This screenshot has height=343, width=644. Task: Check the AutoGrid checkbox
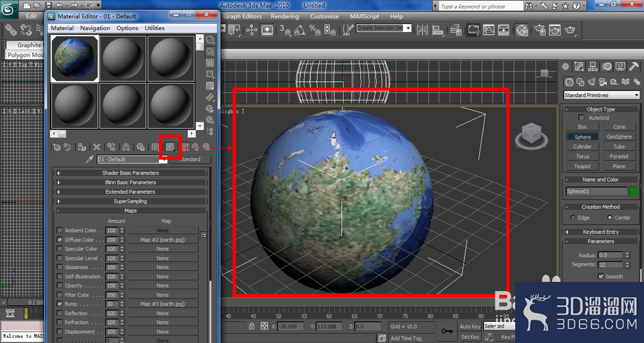(581, 117)
